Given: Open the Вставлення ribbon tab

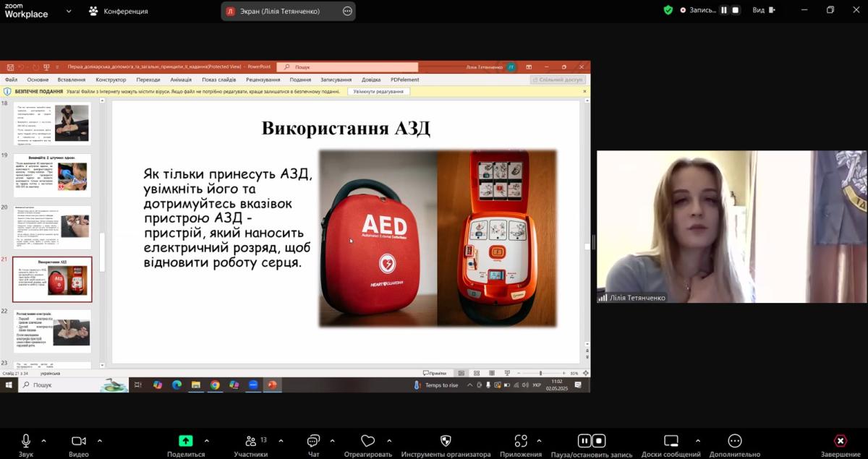Looking at the screenshot, I should point(72,80).
